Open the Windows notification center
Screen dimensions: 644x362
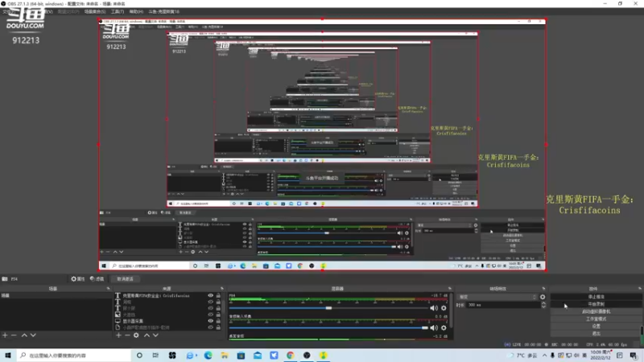tap(634, 356)
